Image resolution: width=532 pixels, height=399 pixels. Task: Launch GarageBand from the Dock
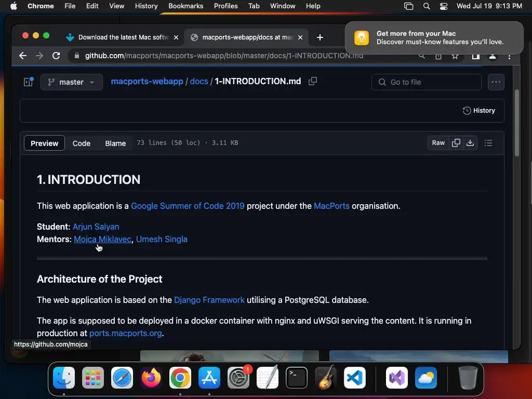coord(326,378)
